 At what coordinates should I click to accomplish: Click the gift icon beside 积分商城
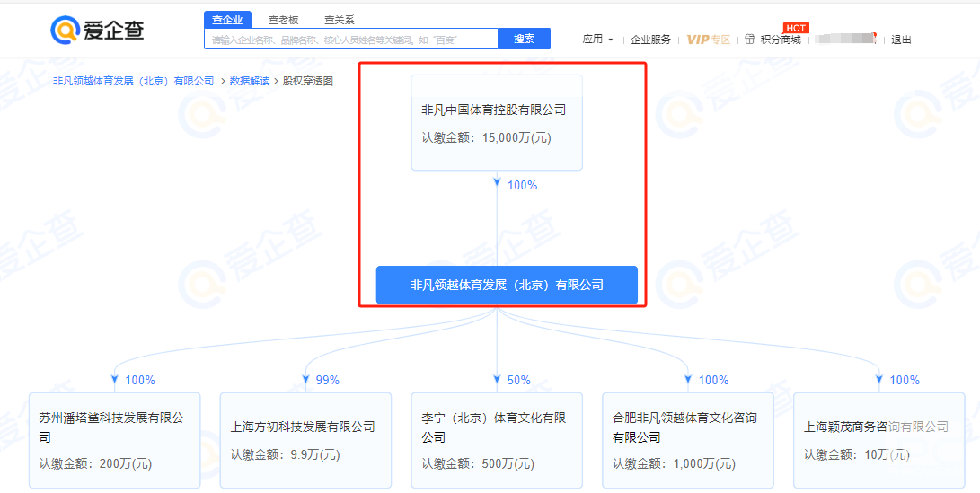point(749,40)
